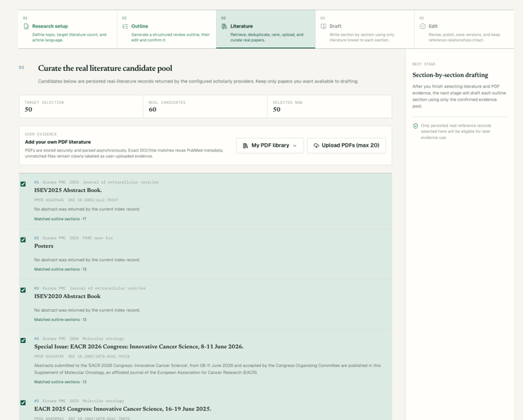Click PMID 41147645 identifier

tap(49, 200)
